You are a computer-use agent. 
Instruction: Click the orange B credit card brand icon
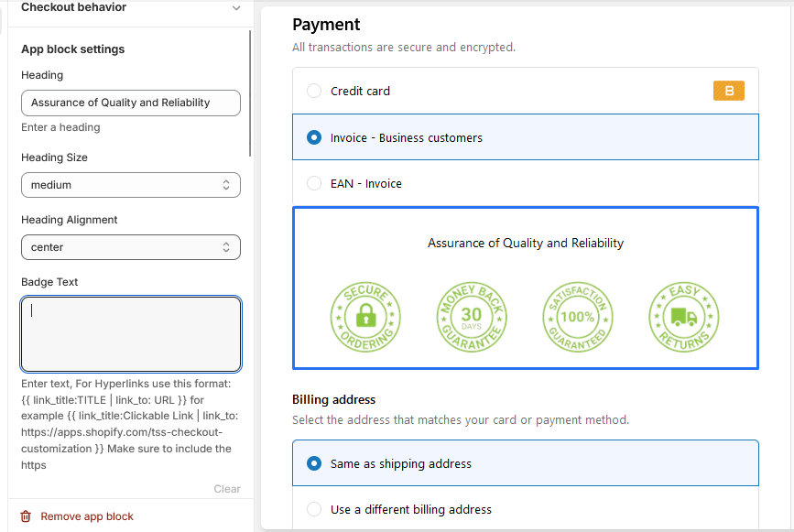click(x=729, y=91)
